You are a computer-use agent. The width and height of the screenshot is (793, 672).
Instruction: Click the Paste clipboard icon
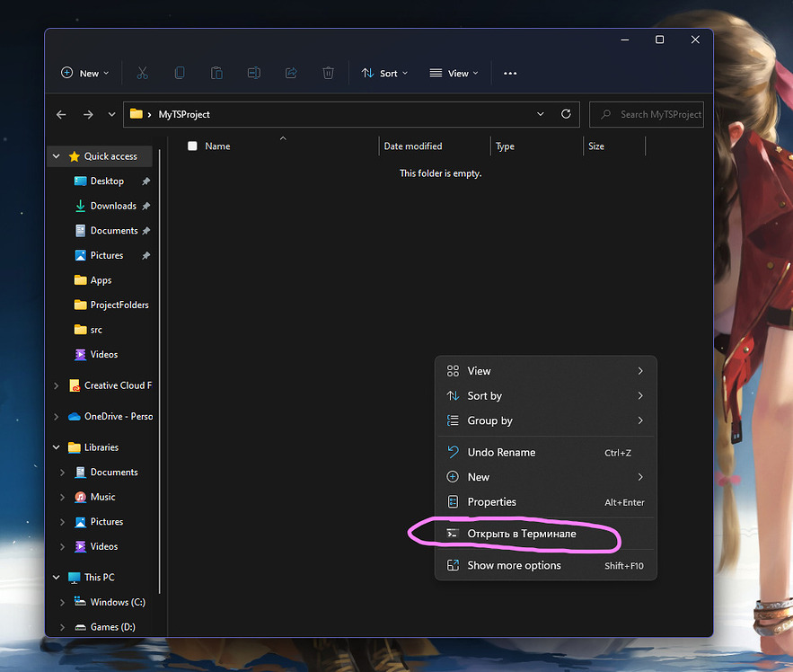coord(216,73)
